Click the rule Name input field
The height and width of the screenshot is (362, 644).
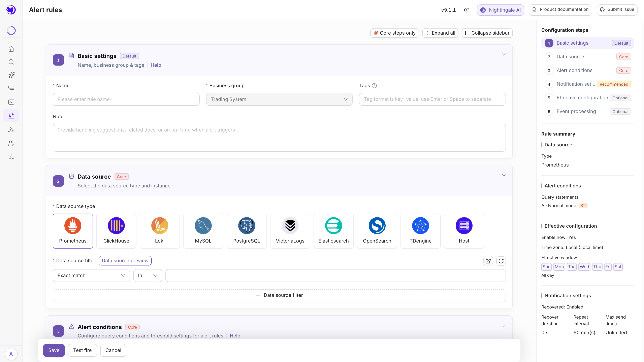coord(126,99)
